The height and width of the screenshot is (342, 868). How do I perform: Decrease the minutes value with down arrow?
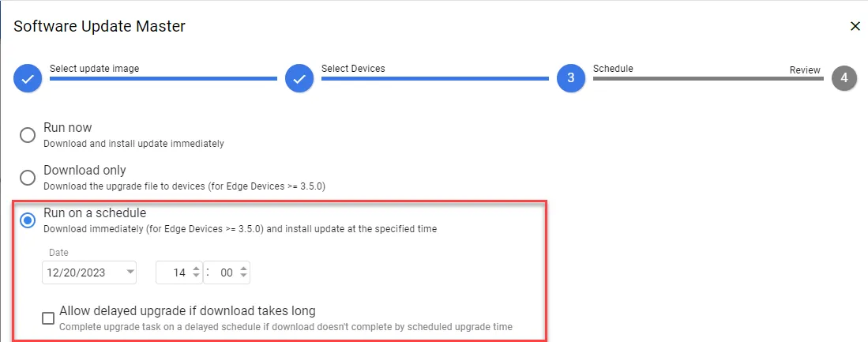coord(243,276)
